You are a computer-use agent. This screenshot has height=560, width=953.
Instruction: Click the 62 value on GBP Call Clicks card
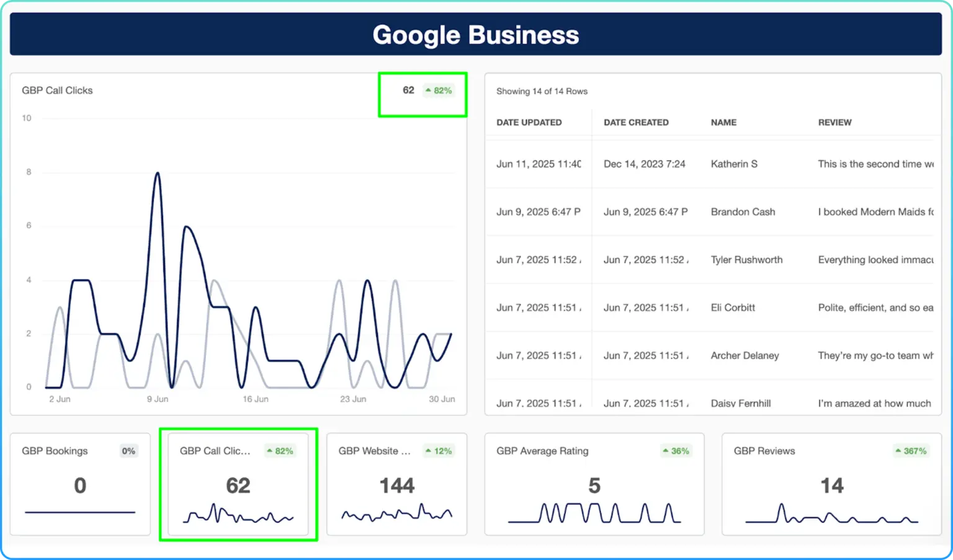coord(238,486)
